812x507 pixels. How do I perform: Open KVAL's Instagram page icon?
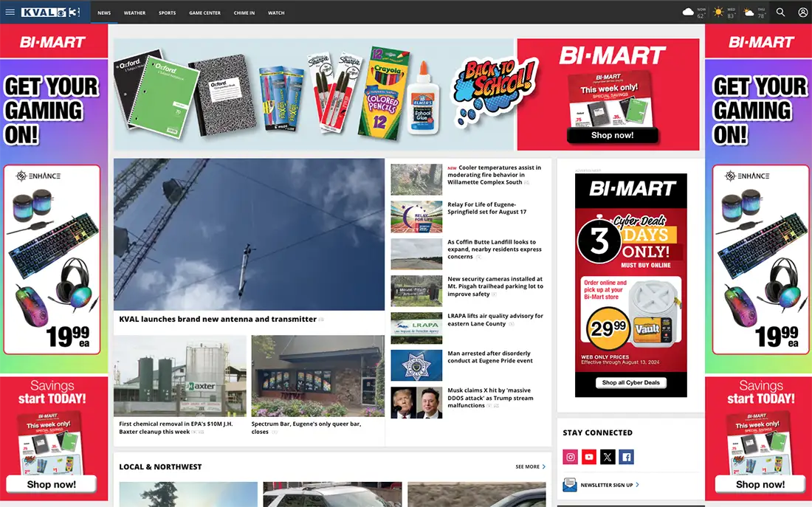[x=570, y=457]
